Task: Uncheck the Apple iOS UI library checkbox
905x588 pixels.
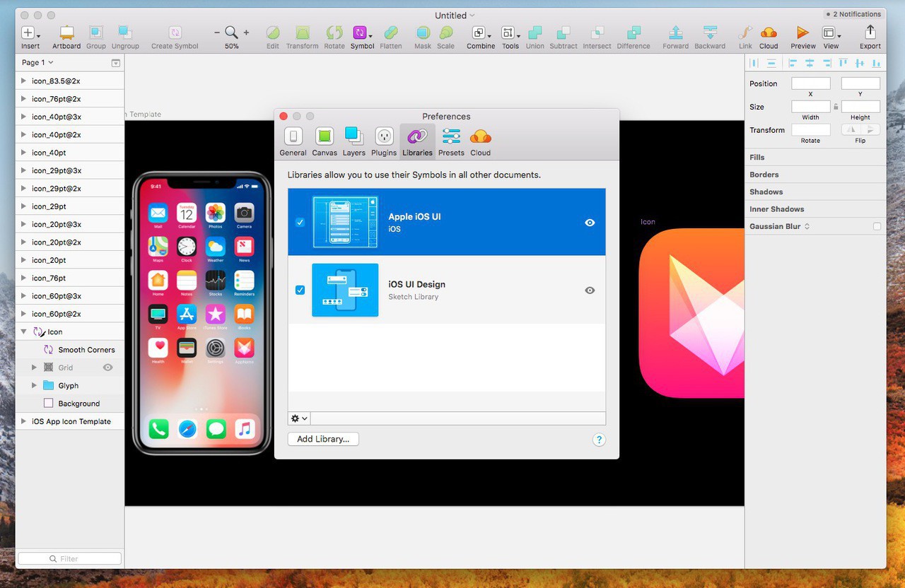Action: (x=300, y=223)
